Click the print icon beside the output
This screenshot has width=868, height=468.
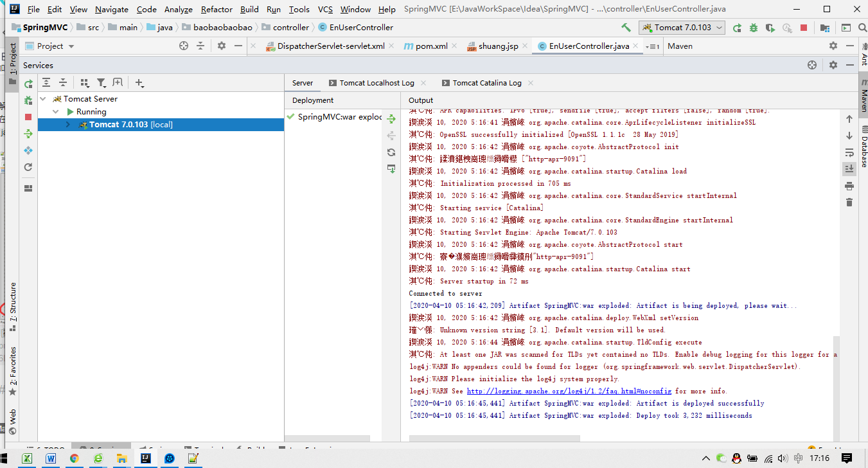click(849, 186)
